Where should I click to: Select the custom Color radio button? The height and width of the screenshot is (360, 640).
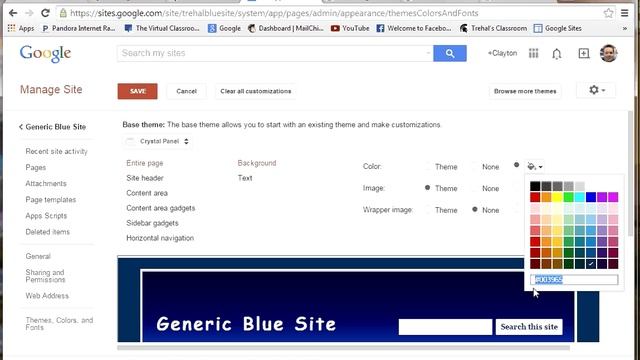516,165
